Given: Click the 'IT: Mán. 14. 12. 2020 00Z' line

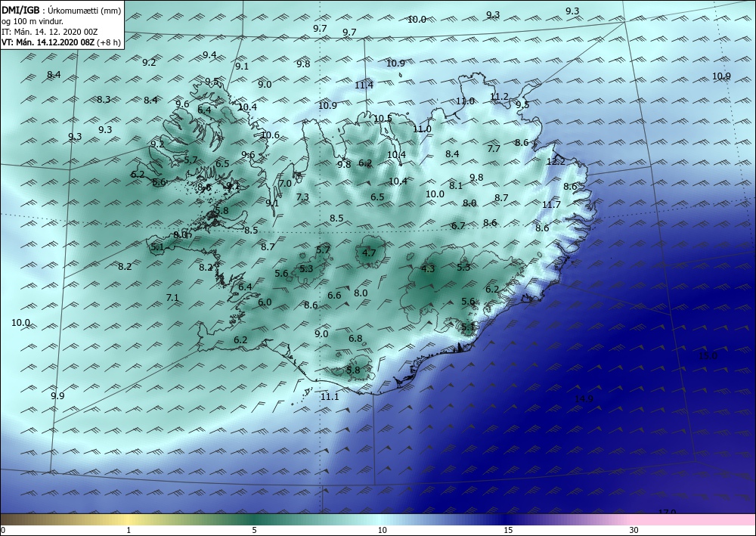Looking at the screenshot, I should coord(50,32).
